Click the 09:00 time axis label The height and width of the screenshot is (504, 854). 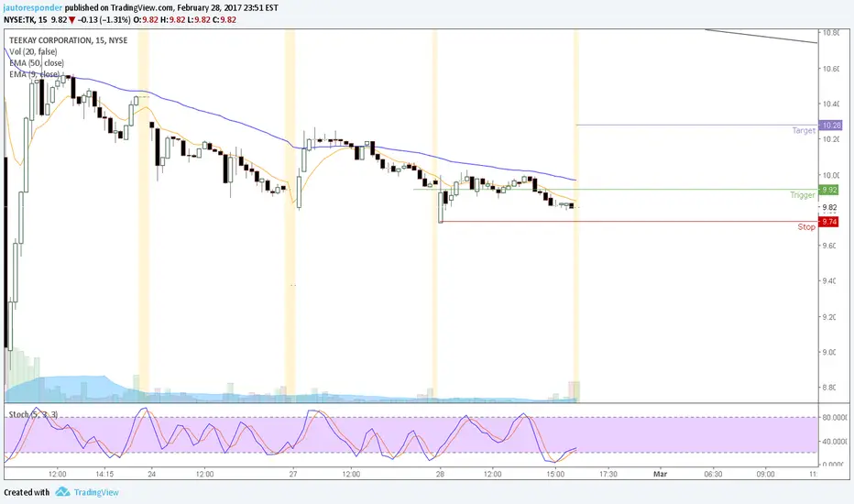pyautogui.click(x=765, y=474)
